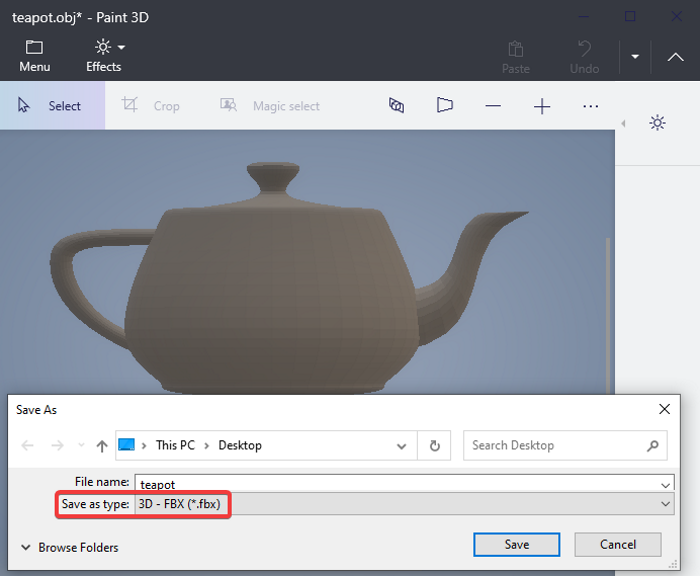Click the Search Desktop box

(555, 445)
